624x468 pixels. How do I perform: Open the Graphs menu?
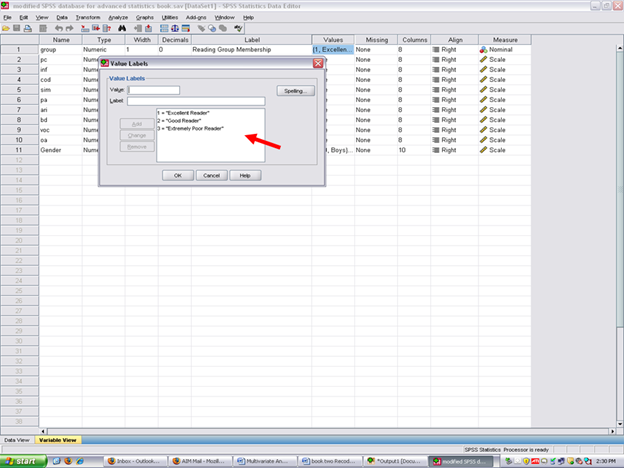145,17
